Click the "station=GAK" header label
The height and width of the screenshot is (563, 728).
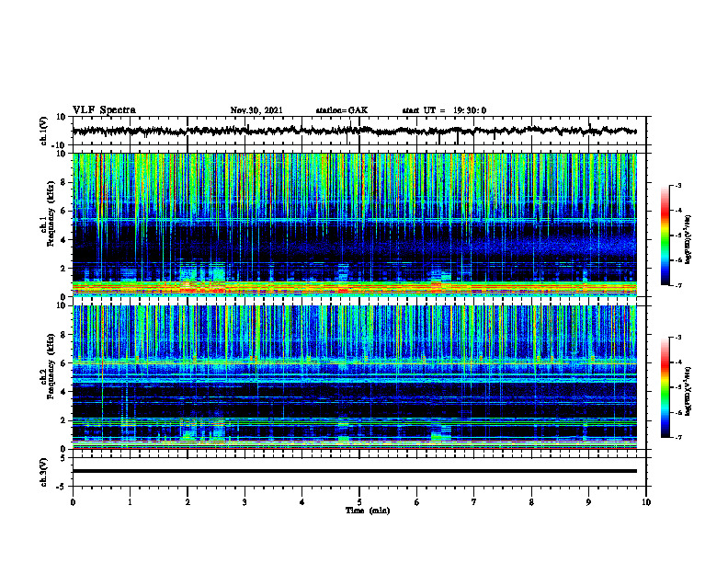tap(342, 110)
